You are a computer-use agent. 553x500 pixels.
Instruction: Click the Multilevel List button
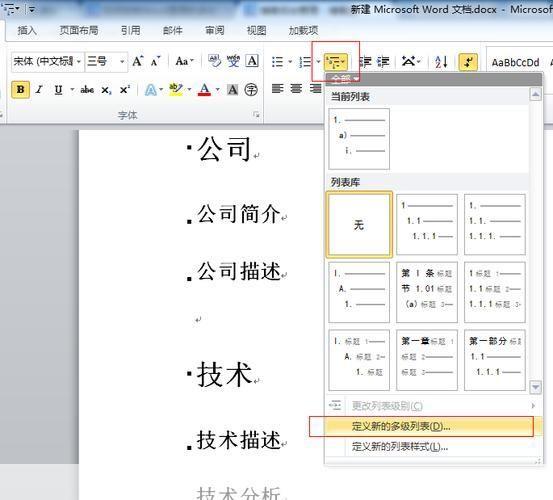click(x=336, y=62)
